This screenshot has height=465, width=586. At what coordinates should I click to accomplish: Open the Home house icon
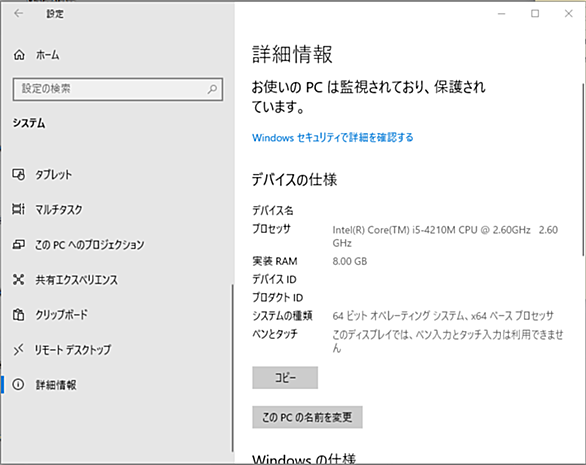point(19,55)
